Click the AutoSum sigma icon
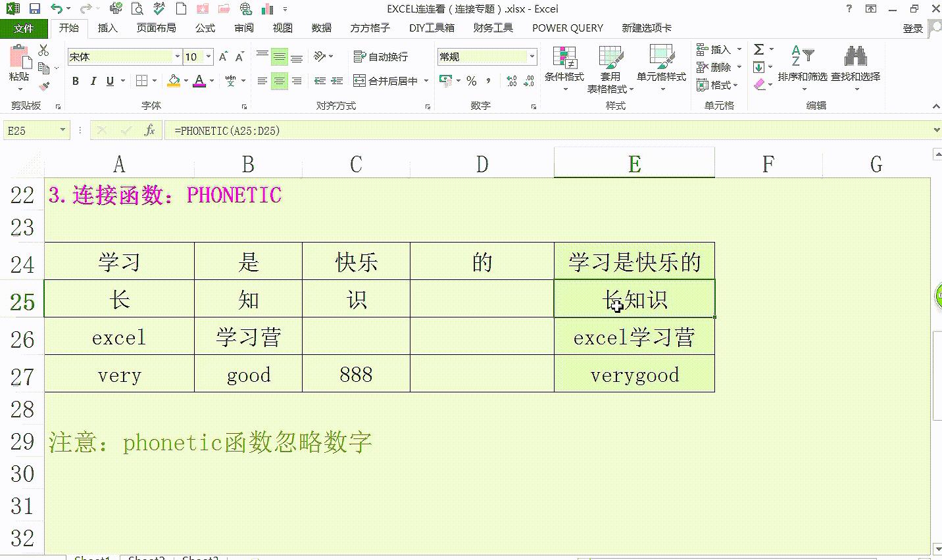Screen dimensions: 942x560 (x=759, y=48)
